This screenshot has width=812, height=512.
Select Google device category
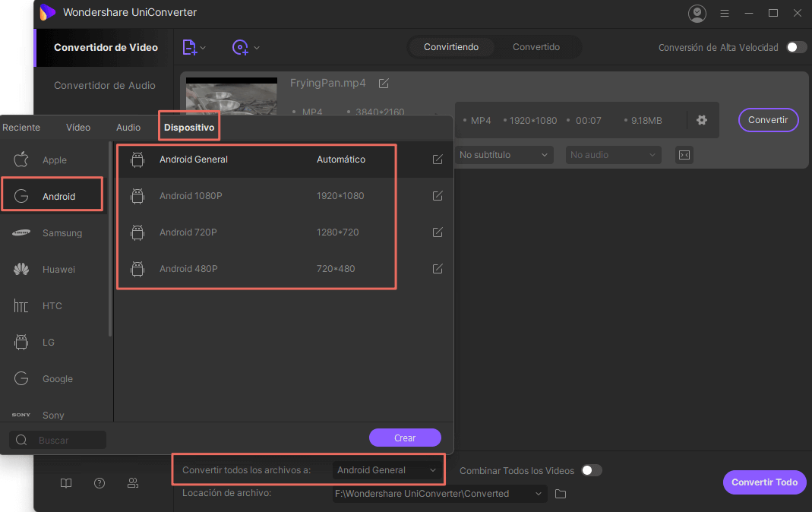point(54,379)
